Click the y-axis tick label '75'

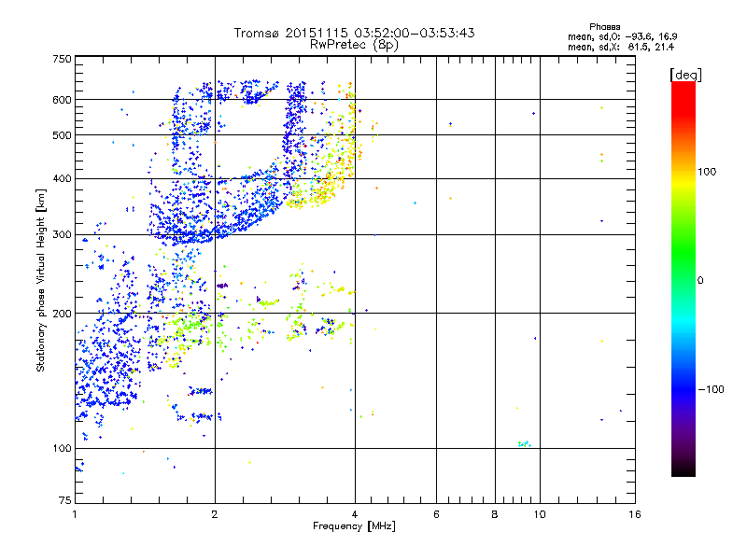[65, 500]
